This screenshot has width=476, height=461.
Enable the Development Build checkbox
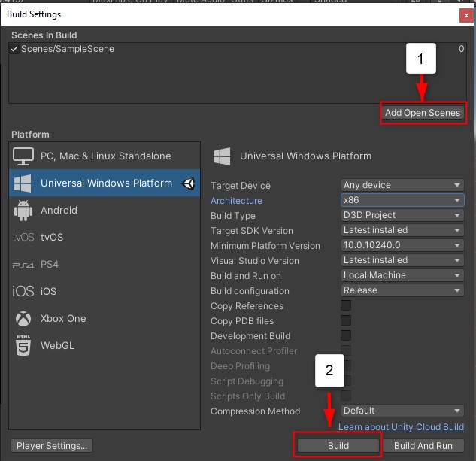click(x=346, y=335)
